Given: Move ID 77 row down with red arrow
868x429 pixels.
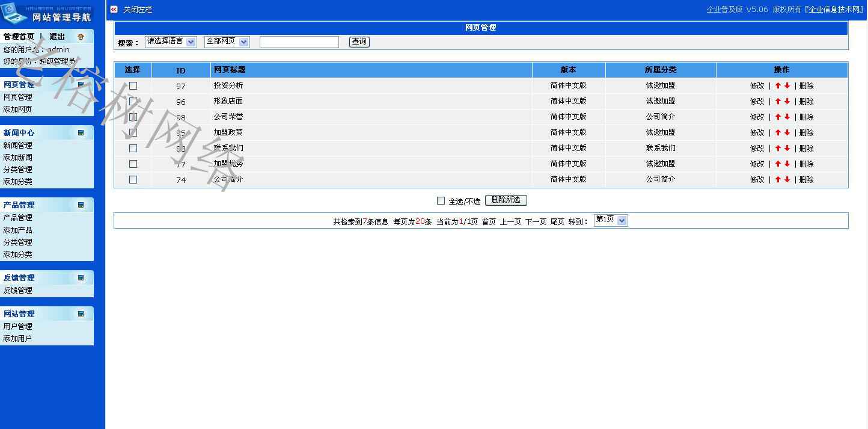Looking at the screenshot, I should click(787, 164).
